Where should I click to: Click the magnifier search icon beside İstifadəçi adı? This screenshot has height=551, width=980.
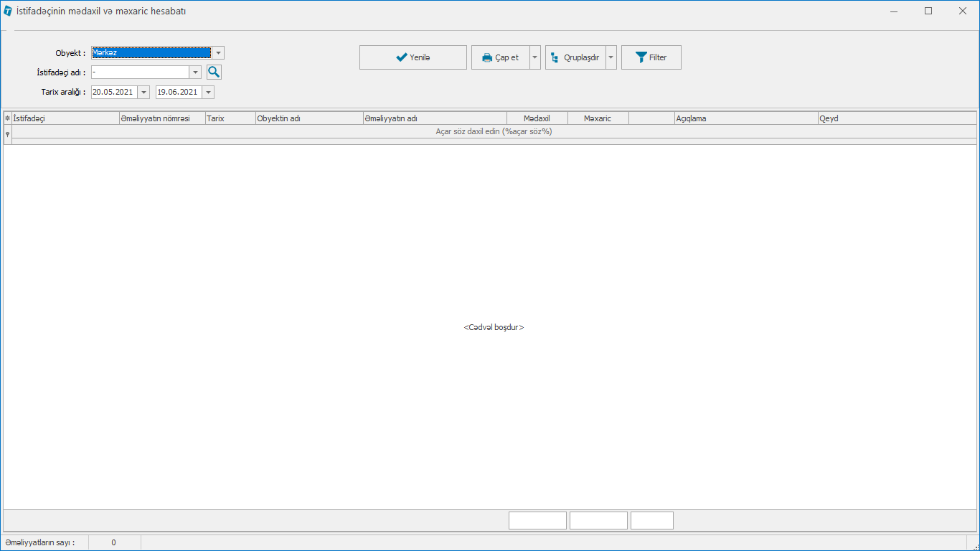pyautogui.click(x=214, y=72)
